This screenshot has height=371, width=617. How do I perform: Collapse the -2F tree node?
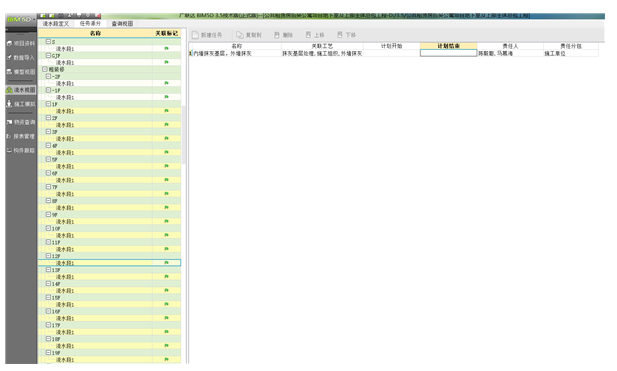(48, 76)
